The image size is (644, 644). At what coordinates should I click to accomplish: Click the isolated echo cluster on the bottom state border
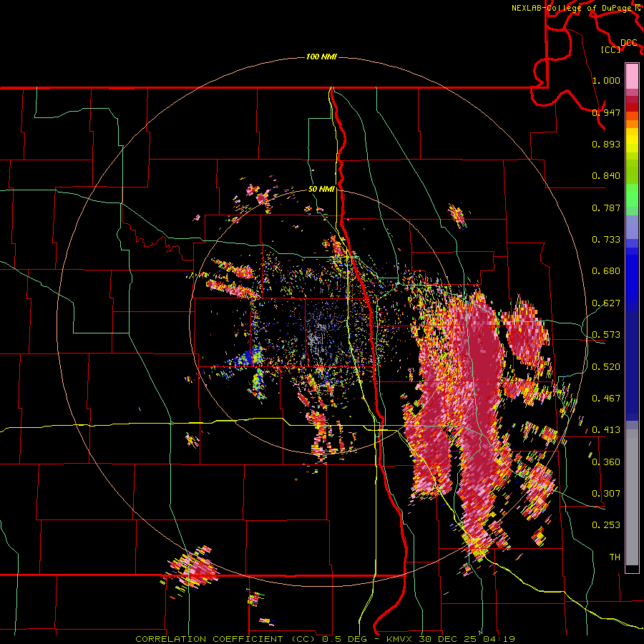coord(191,569)
